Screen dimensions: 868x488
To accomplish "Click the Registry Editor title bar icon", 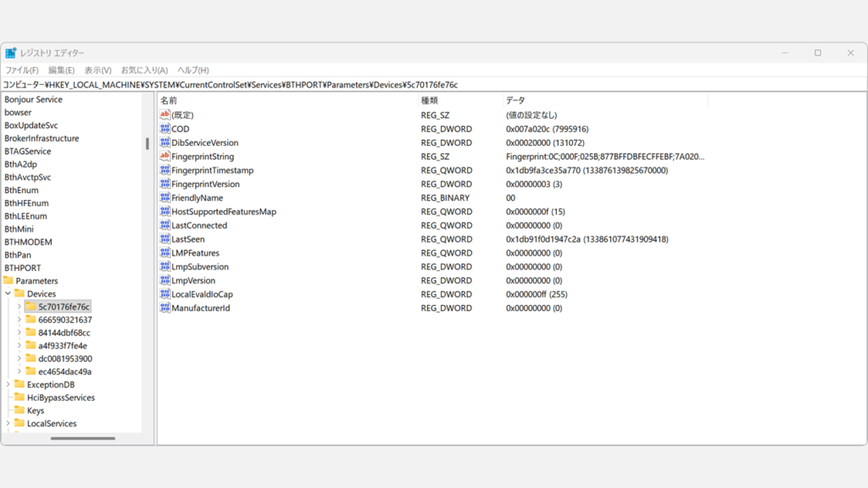I will click(x=12, y=52).
